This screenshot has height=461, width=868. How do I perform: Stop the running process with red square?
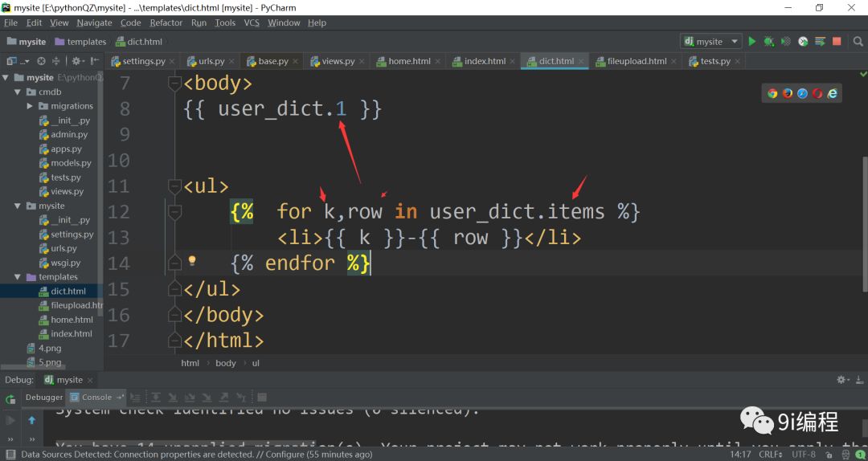[837, 42]
